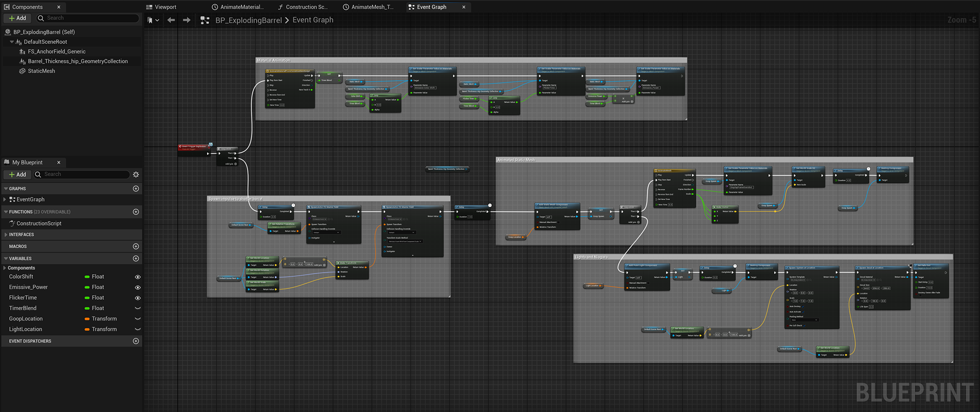Switch to the Viewport tab
The height and width of the screenshot is (412, 980).
161,7
